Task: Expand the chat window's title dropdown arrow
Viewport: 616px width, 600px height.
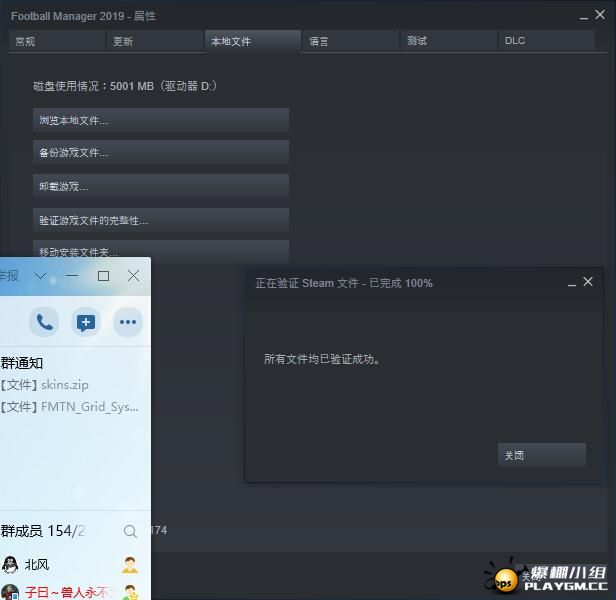Action: (40, 276)
